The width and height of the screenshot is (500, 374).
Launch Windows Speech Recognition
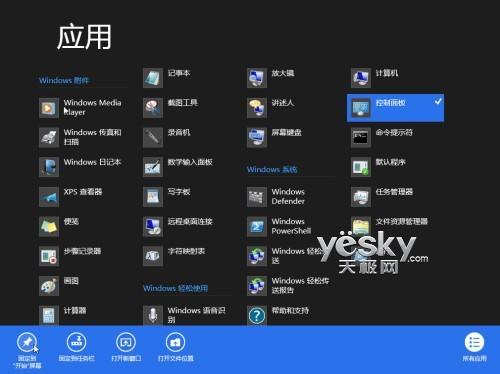[184, 315]
